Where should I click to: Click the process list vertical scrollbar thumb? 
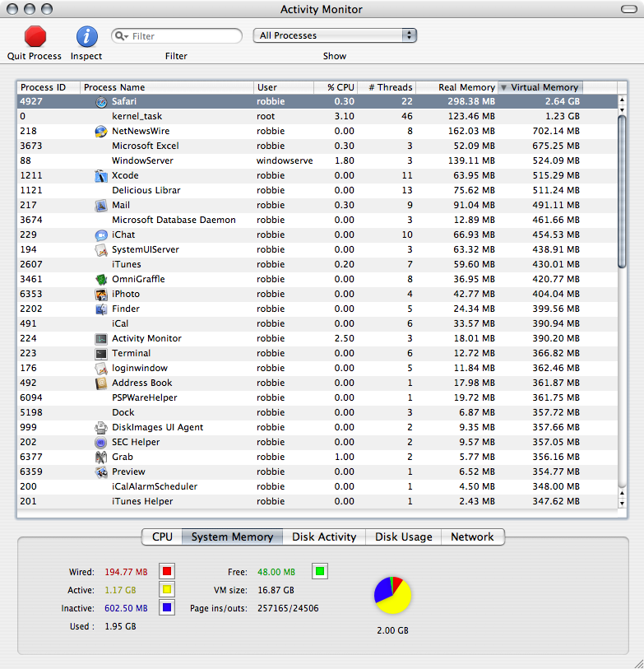[623, 191]
